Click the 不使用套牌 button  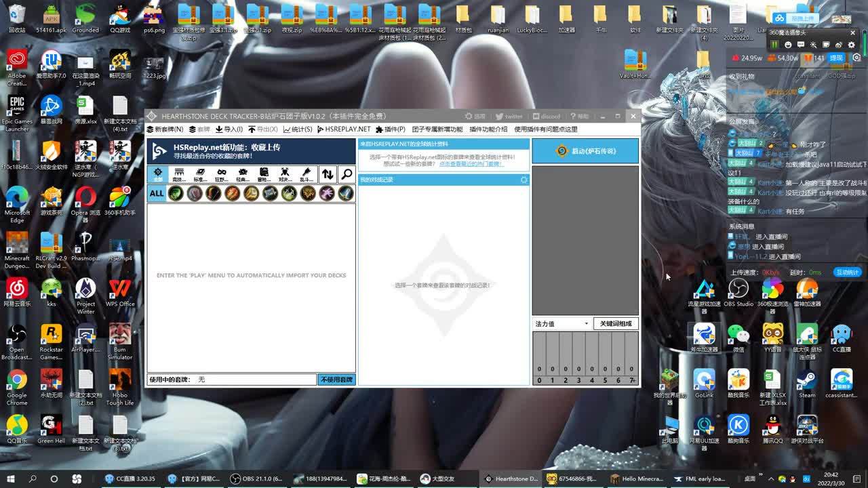(x=336, y=380)
